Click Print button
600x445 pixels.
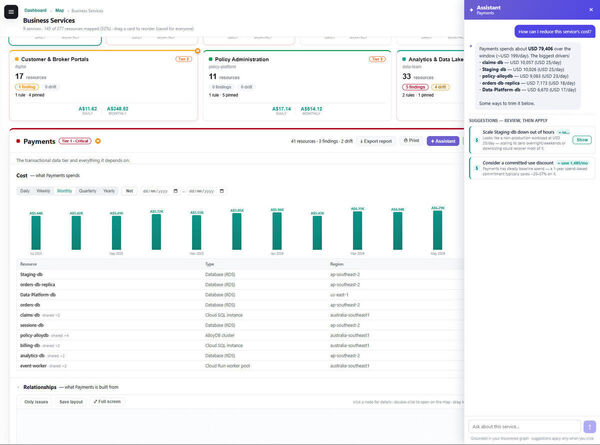point(412,141)
